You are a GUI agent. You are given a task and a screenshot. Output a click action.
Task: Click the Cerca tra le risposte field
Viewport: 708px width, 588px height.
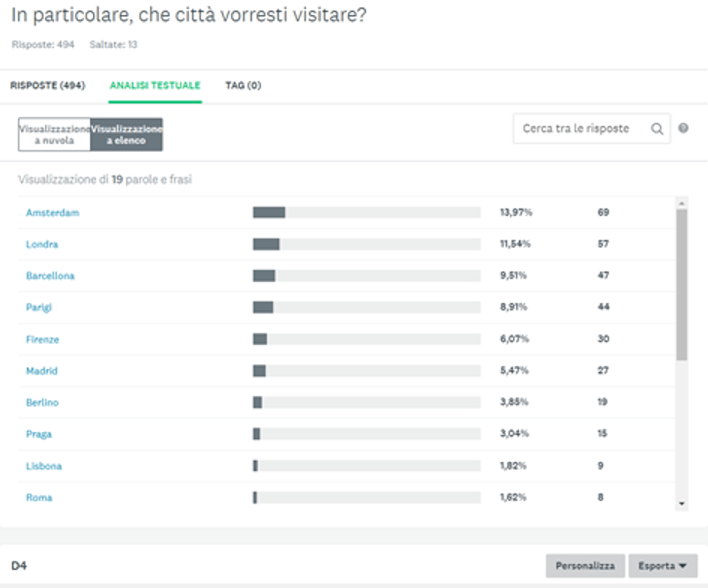pyautogui.click(x=581, y=129)
